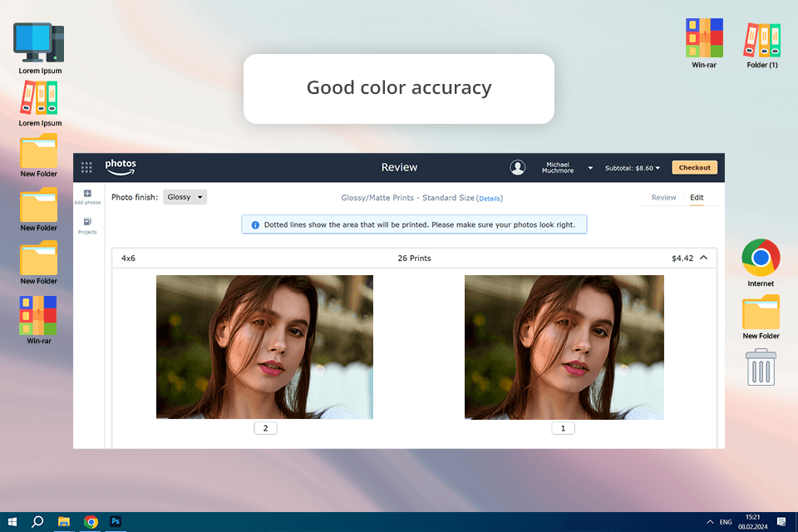798x532 pixels.
Task: Click the 26 Prints label
Action: pos(414,259)
